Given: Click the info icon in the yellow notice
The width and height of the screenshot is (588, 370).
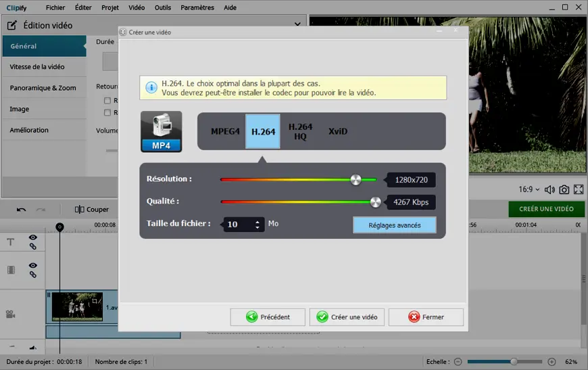Looking at the screenshot, I should [x=151, y=88].
